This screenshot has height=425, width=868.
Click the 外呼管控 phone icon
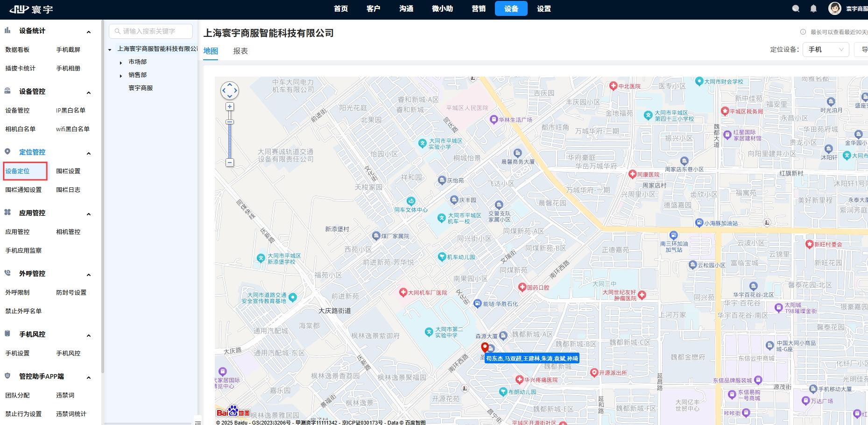7,273
